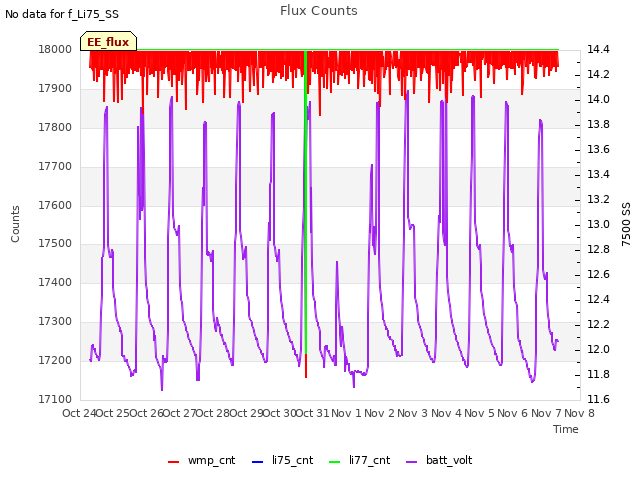Image resolution: width=640 pixels, height=480 pixels.
Task: Click the Oct 24 date label
Action: tap(79, 413)
